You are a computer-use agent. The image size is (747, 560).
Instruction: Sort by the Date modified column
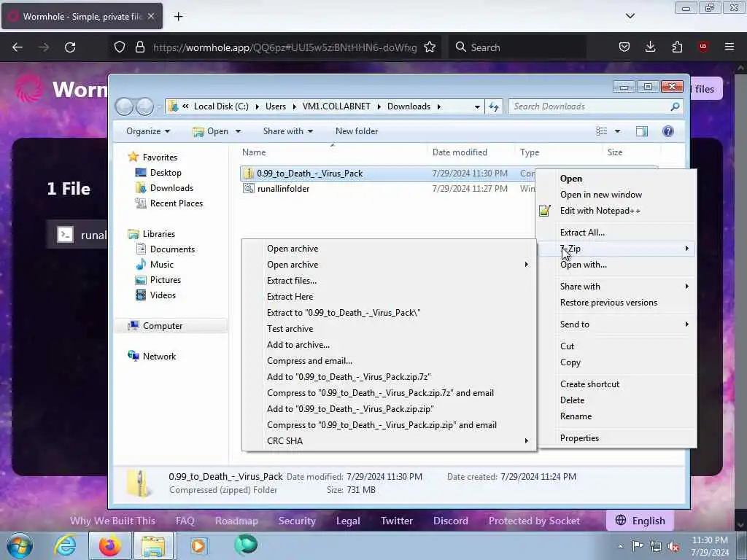(460, 152)
